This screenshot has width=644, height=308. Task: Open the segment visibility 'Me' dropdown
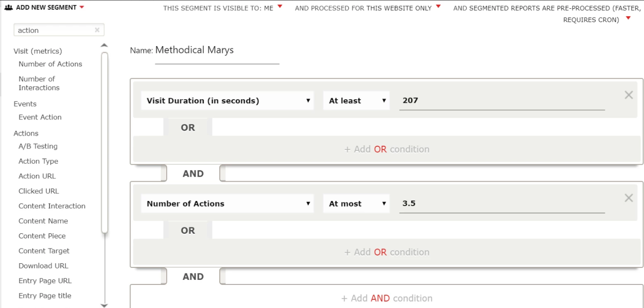point(280,6)
